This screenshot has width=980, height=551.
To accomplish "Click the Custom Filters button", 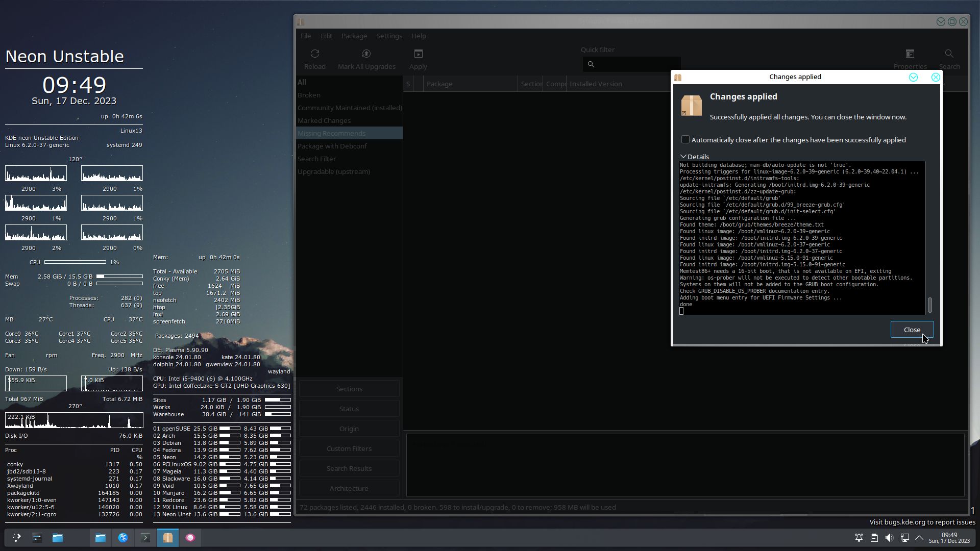I will tap(349, 448).
